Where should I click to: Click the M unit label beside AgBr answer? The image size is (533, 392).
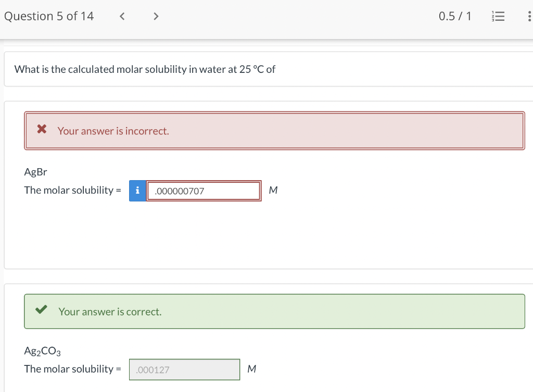(x=273, y=191)
